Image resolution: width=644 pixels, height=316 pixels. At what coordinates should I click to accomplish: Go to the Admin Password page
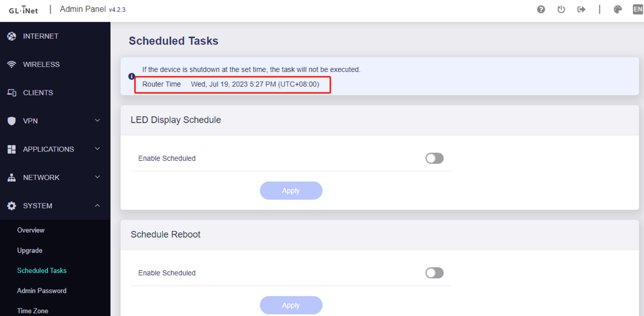[42, 291]
